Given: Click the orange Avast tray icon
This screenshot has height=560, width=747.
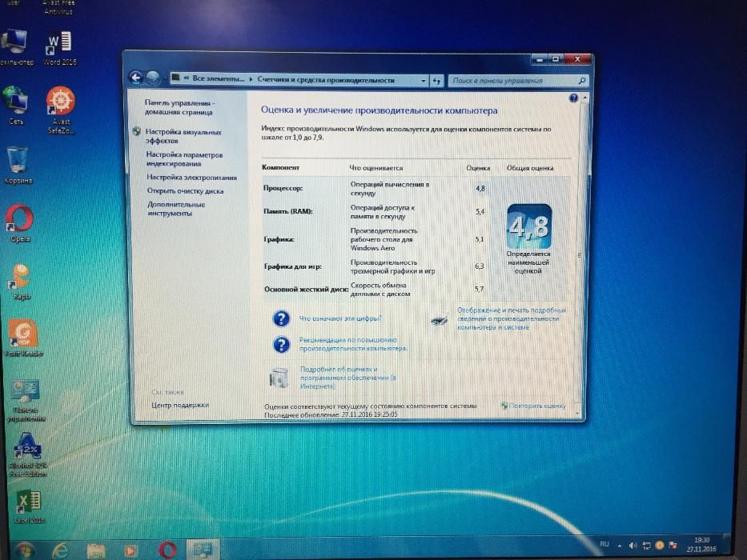Looking at the screenshot, I should tap(660, 546).
